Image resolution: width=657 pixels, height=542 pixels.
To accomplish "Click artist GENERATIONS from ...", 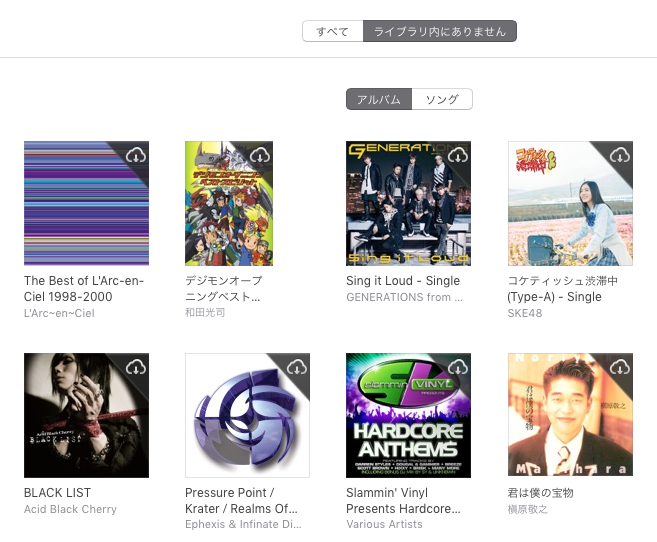I will (404, 297).
